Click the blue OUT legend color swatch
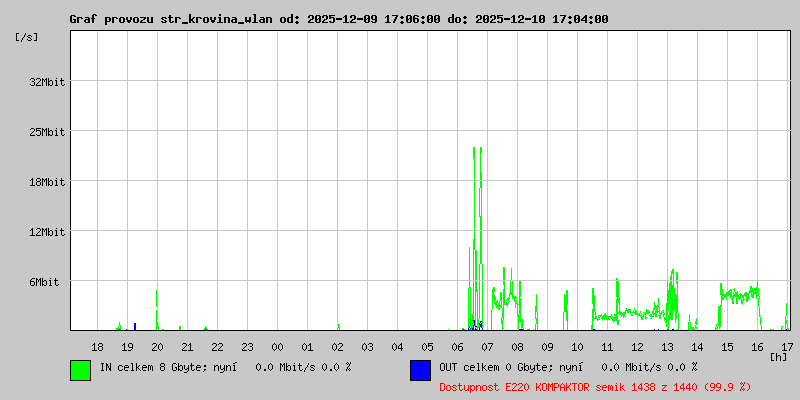Image resolution: width=800 pixels, height=400 pixels. pyautogui.click(x=420, y=370)
